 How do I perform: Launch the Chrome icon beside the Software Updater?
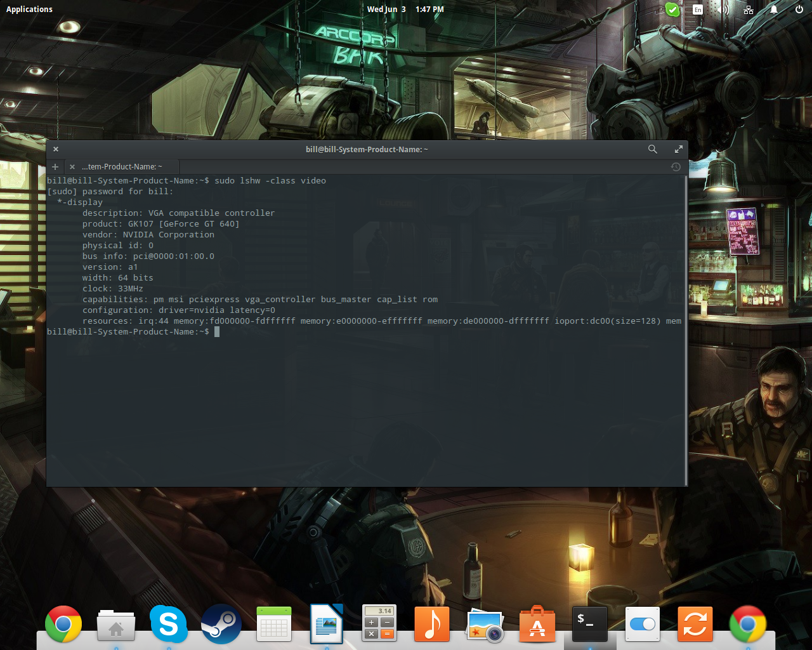pyautogui.click(x=748, y=624)
